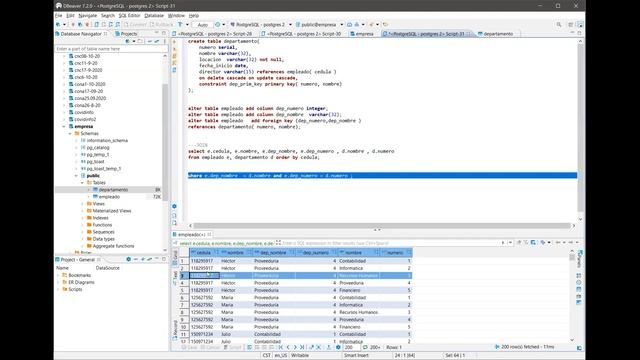
Task: Open the Navigate menu
Action: tap(88, 16)
